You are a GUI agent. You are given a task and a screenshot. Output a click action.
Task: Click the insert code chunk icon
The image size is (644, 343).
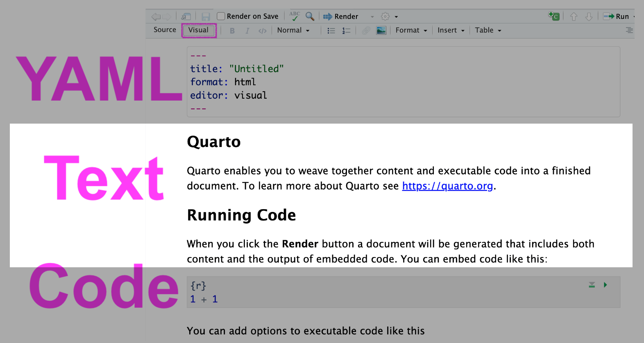(x=554, y=16)
